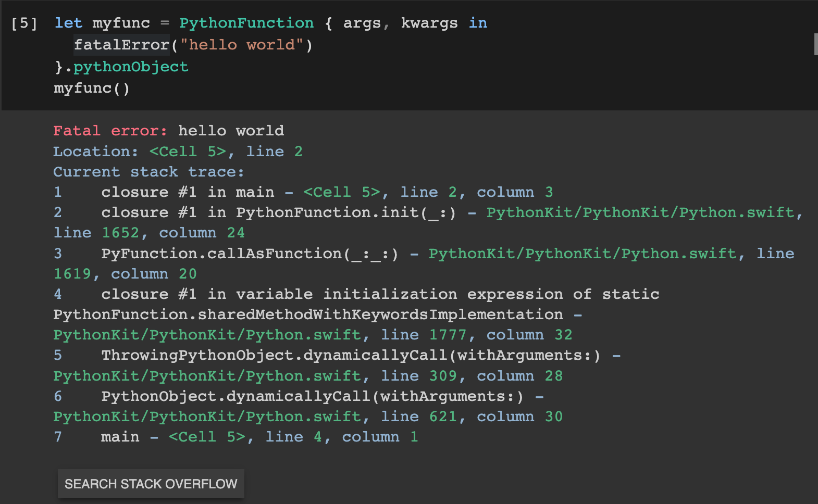Click the "hello world" string literal in code
Image resolution: width=818 pixels, height=504 pixels.
click(x=242, y=45)
